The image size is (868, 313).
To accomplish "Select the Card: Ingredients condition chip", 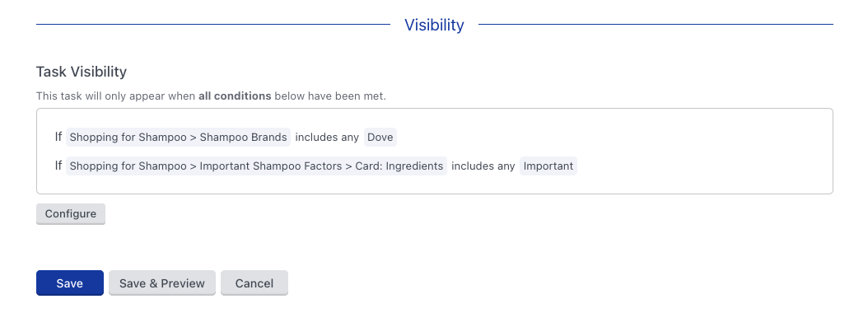I will (x=256, y=166).
